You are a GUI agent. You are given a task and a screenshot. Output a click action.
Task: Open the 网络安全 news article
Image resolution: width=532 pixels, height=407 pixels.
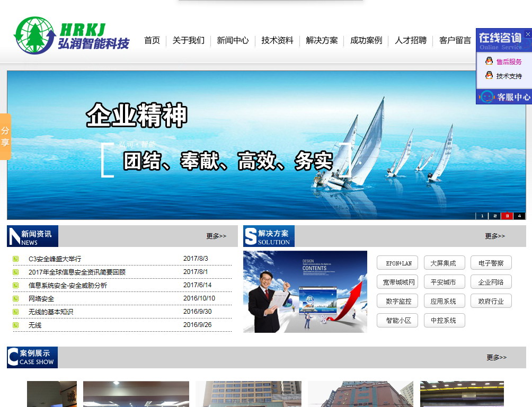41,299
